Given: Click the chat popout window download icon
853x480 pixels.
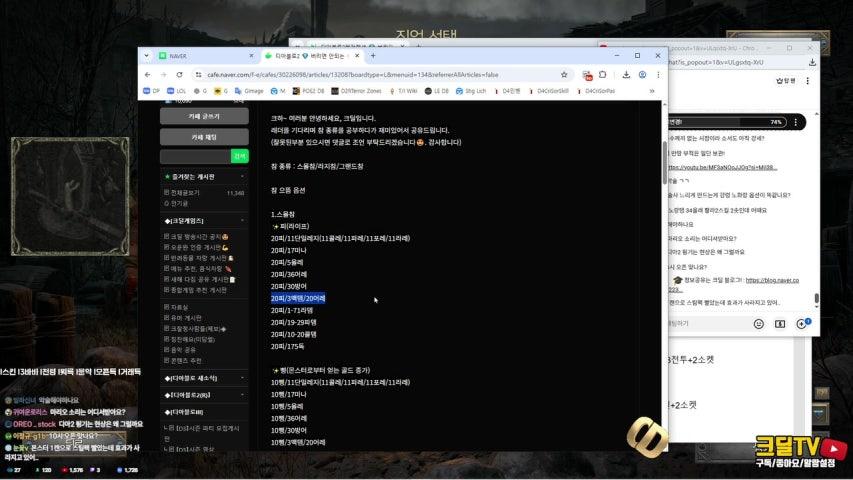Looking at the screenshot, I should click(x=812, y=63).
